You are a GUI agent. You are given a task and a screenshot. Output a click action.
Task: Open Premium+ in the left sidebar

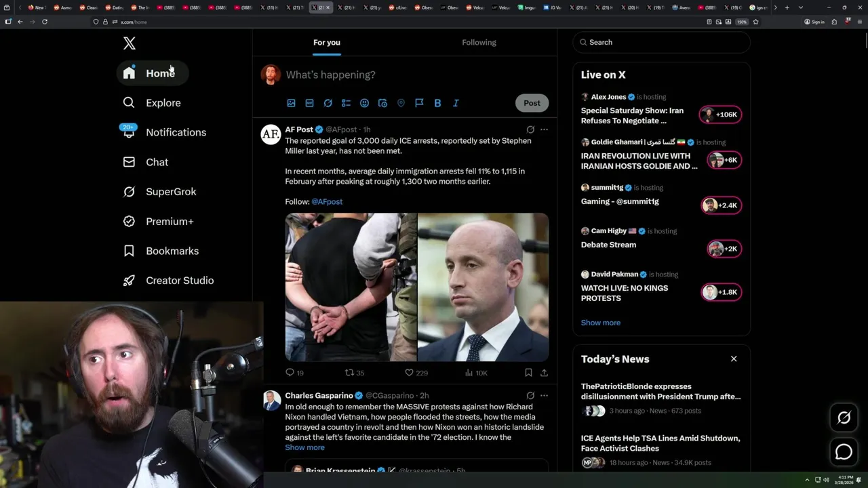[x=158, y=222]
